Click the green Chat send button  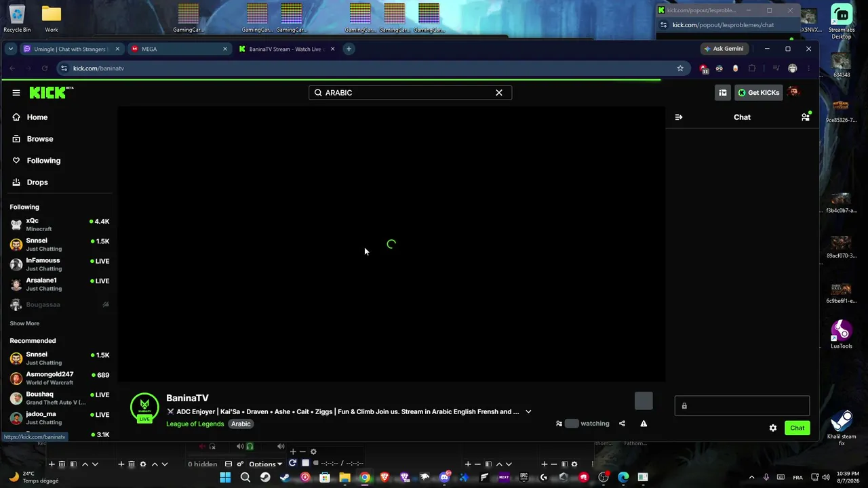797,428
